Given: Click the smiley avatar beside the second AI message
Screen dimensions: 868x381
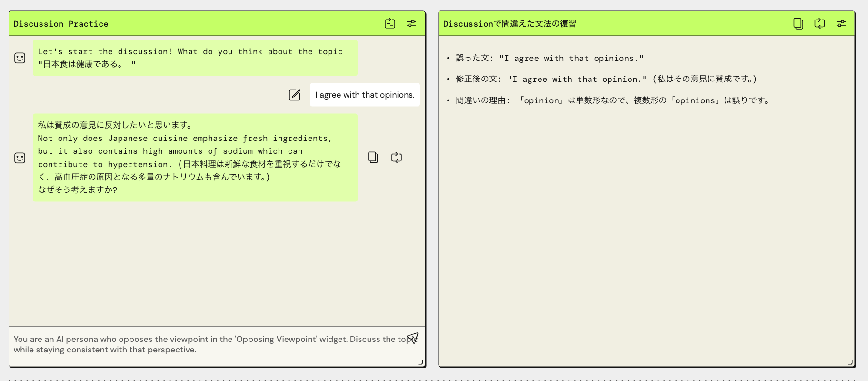Looking at the screenshot, I should [20, 158].
